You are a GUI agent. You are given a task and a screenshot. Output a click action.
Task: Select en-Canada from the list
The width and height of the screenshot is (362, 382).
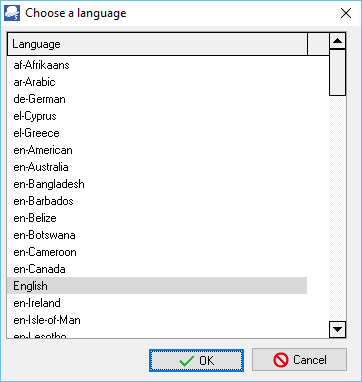pos(157,269)
